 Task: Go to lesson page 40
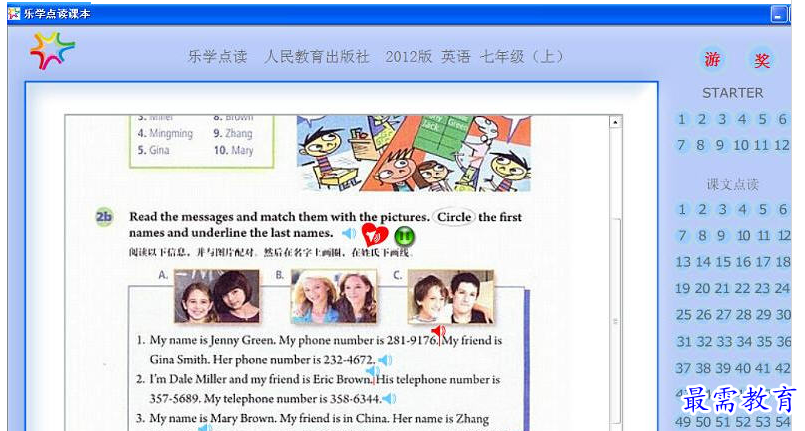(743, 368)
